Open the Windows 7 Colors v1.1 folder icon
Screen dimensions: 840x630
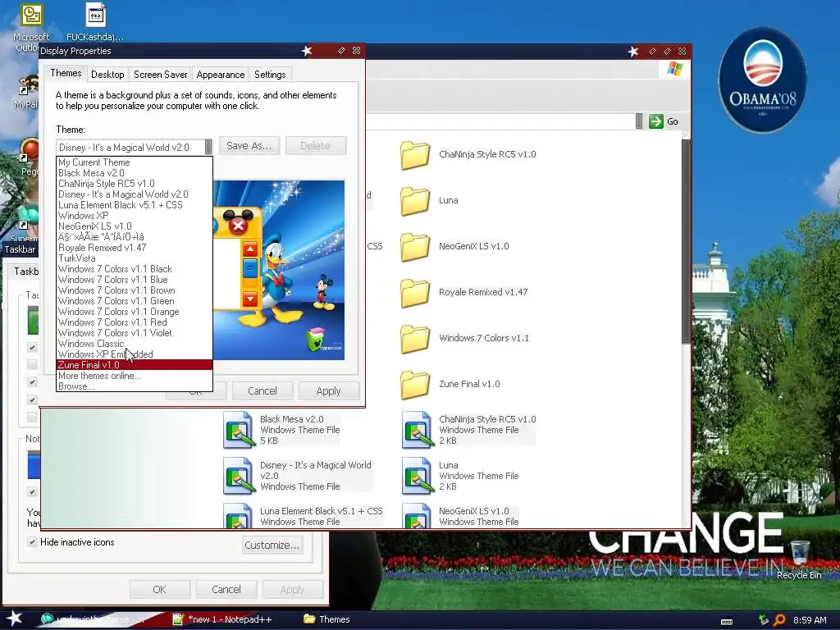415,339
